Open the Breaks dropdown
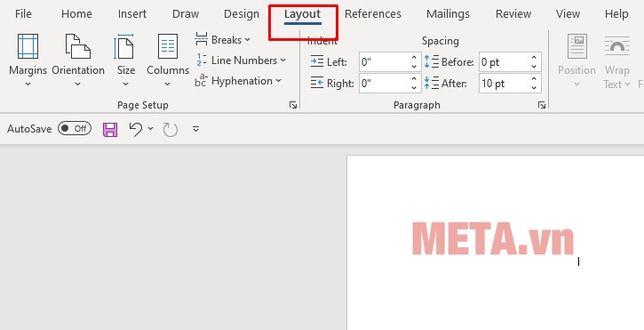The height and width of the screenshot is (330, 644). (x=222, y=40)
